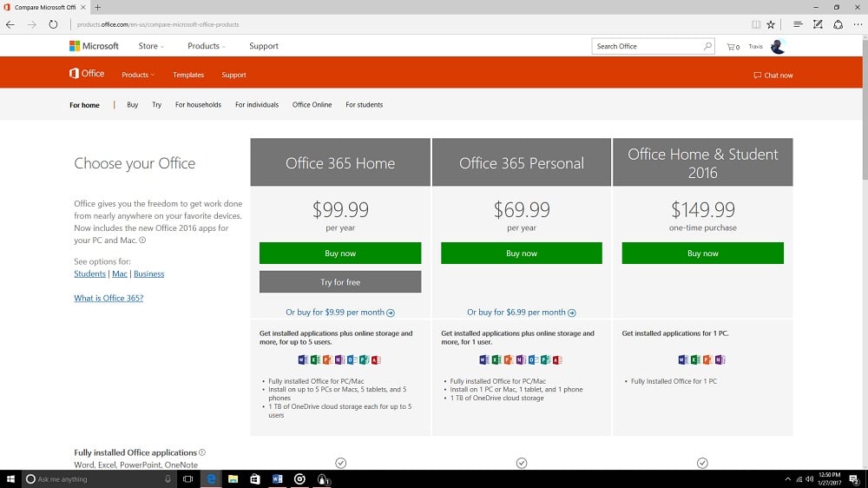Open Support in Microsoft top nav
The width and height of the screenshot is (868, 488).
point(264,46)
